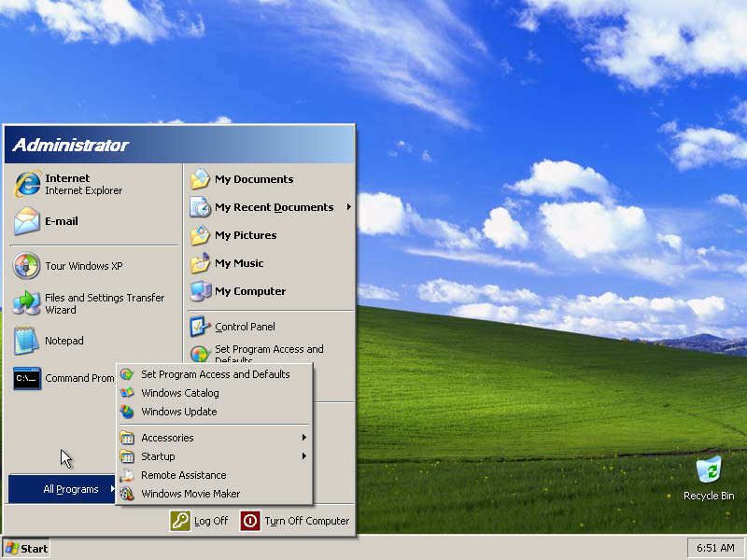The height and width of the screenshot is (560, 747).
Task: Click the Recycle Bin label text
Action: click(709, 496)
